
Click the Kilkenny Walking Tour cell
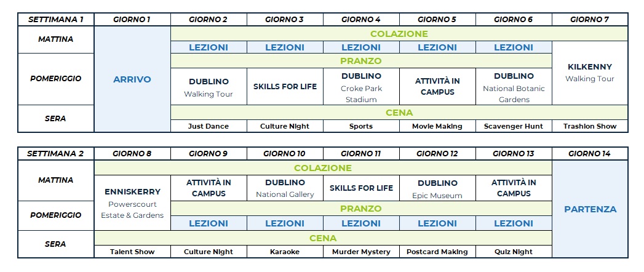click(x=589, y=73)
